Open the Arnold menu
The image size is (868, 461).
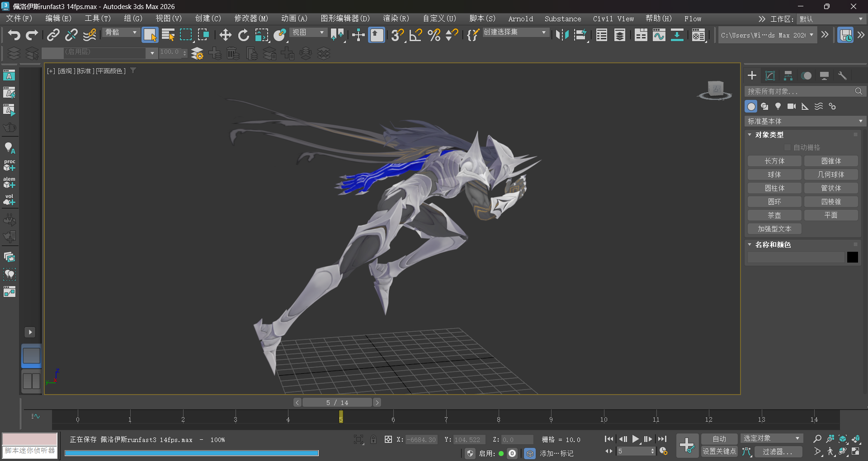(520, 19)
